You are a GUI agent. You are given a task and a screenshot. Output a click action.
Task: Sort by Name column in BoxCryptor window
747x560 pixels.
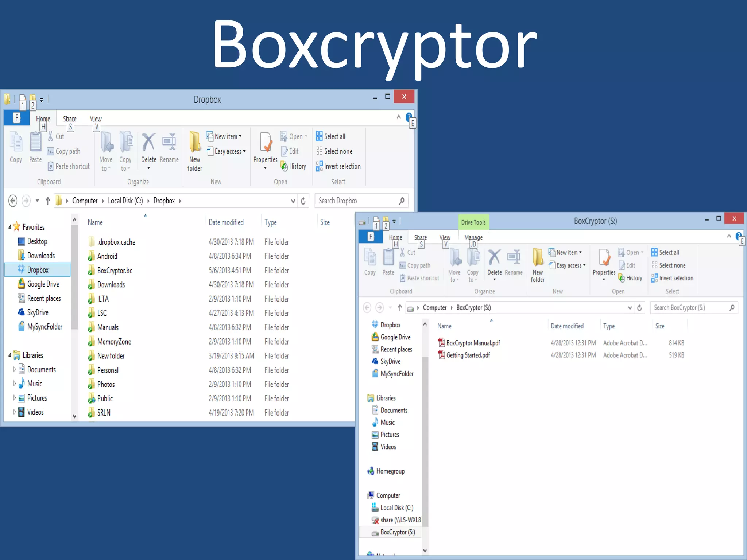point(444,326)
